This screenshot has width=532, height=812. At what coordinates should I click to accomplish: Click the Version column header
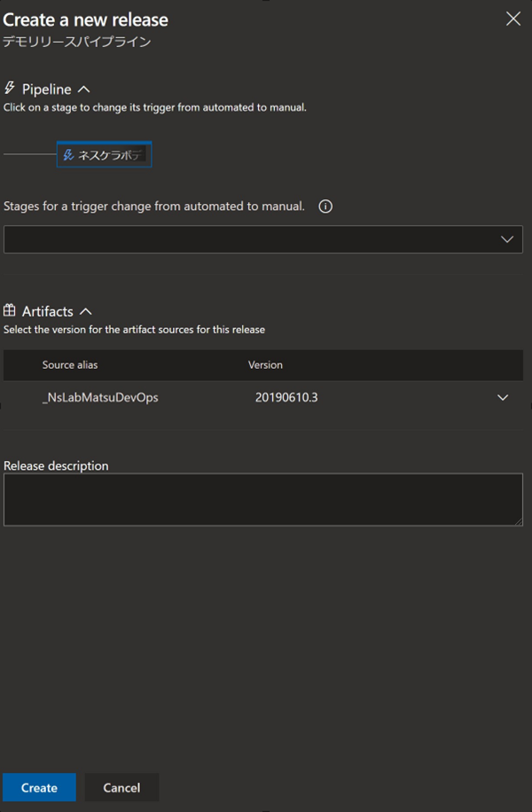[x=265, y=364]
